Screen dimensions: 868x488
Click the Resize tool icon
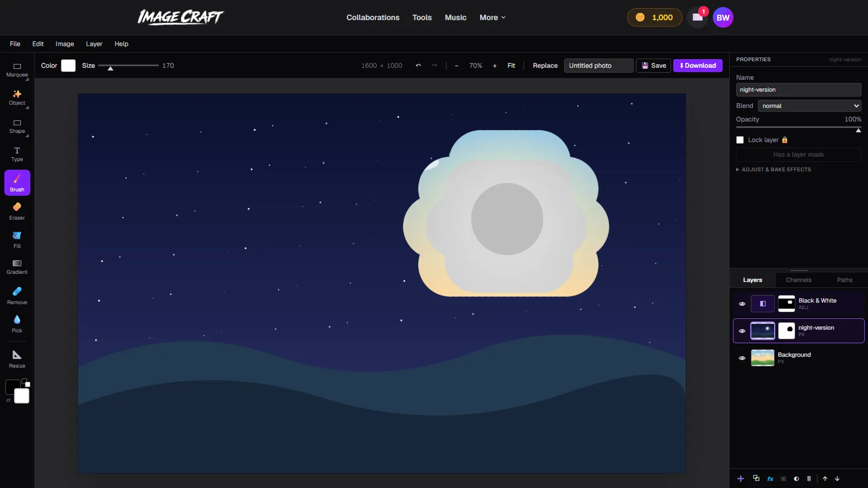coord(17,359)
